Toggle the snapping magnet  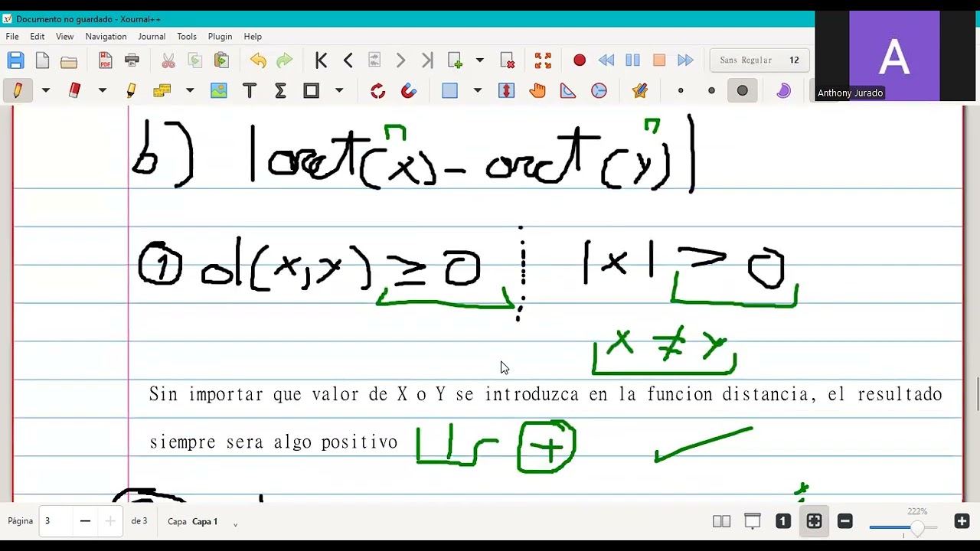pyautogui.click(x=409, y=90)
